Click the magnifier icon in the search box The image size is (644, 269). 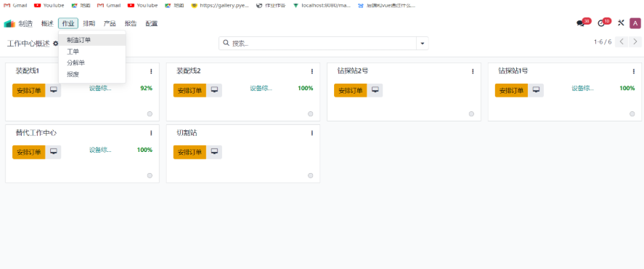point(226,43)
